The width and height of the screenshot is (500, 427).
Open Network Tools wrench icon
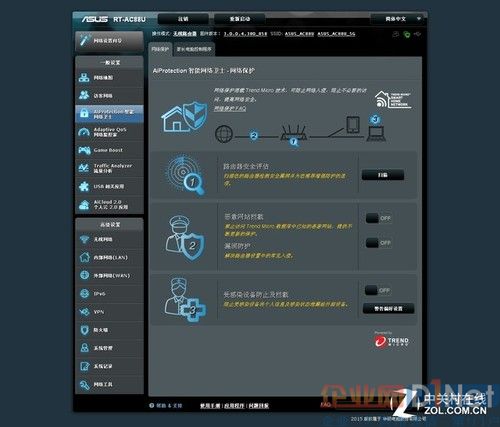[x=84, y=384]
